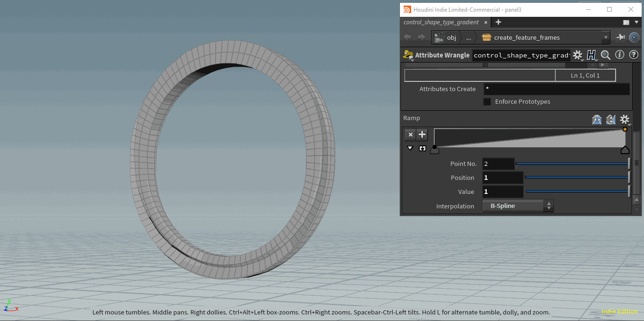Open the parameter search magnifying glass
Screen dimensions: 644x321
(x=605, y=55)
